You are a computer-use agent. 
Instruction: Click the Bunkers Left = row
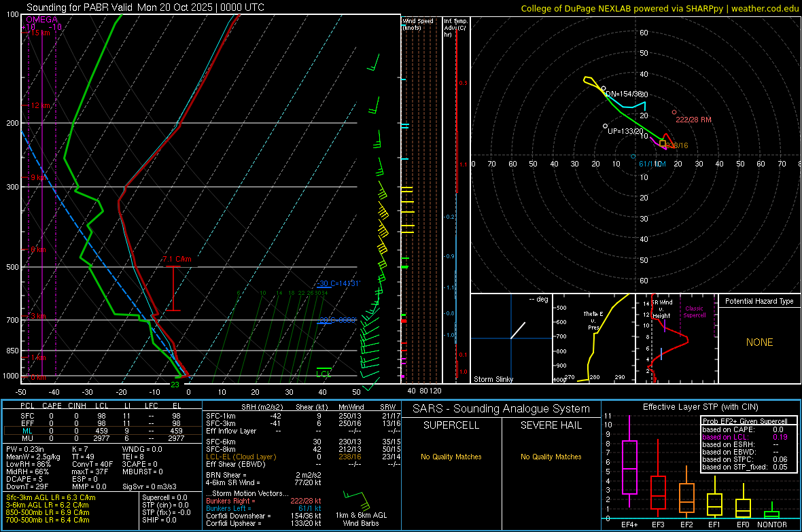264,508
